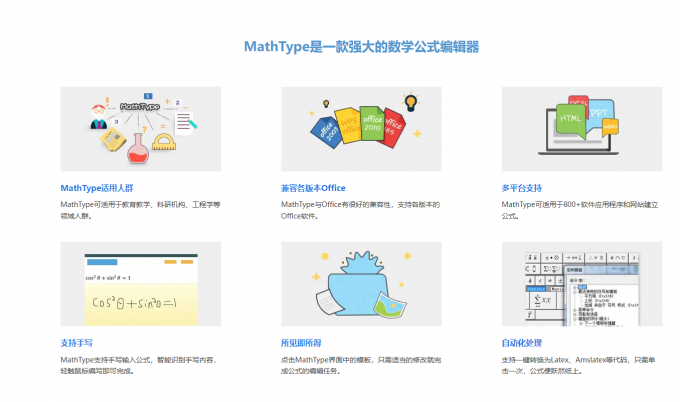Click the description about 智能识别手写内容
The height and width of the screenshot is (402, 680).
[x=138, y=365]
